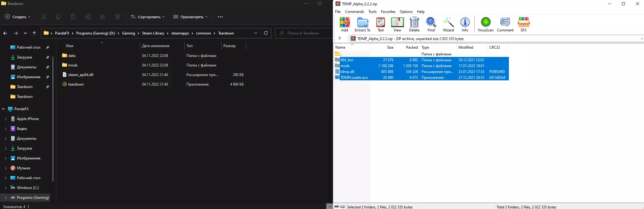Open the recent locations dropdown in Explorer
644x209 pixels.
click(25, 33)
